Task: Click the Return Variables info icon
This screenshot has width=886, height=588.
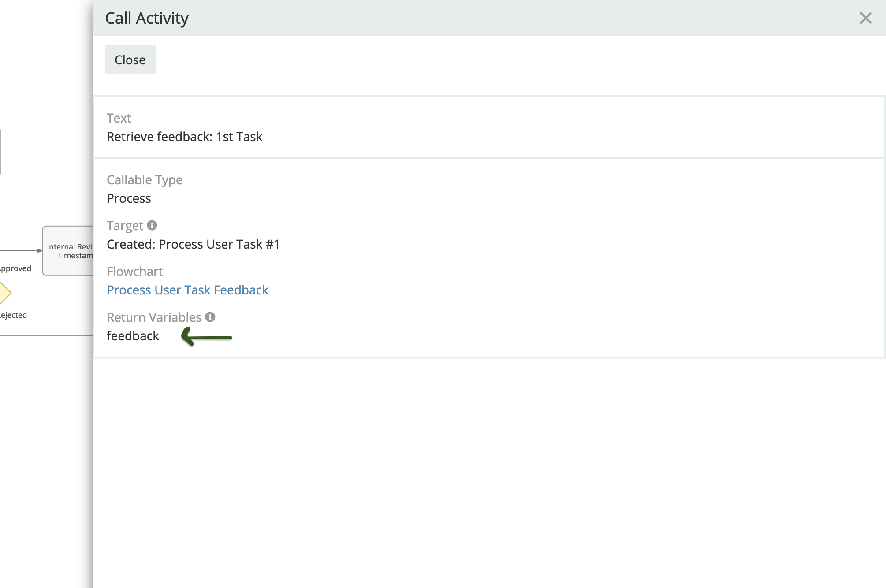Action: [x=210, y=317]
